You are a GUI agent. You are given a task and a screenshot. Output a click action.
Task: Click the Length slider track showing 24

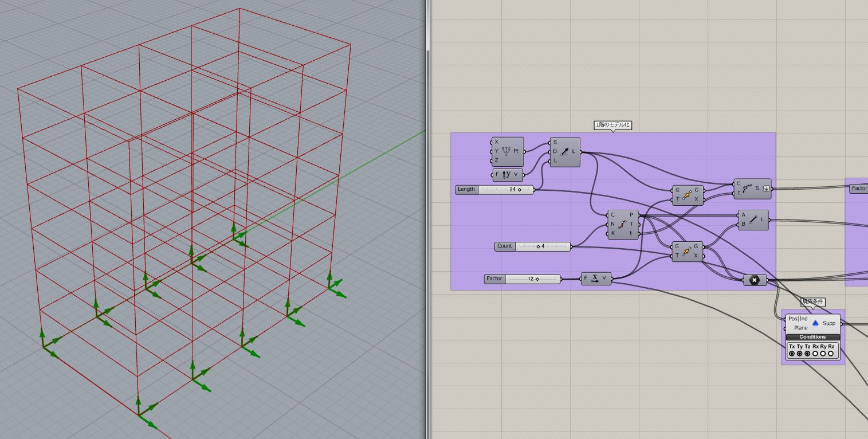[505, 189]
